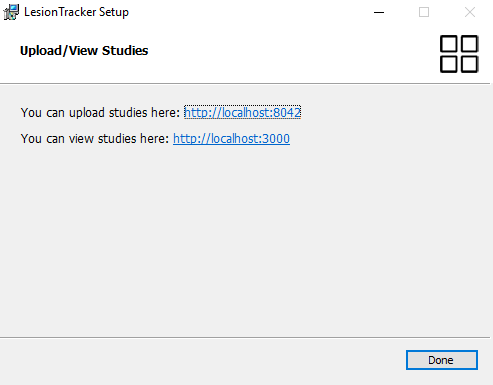
Task: Click the LesionTracker Setup title text
Action: click(76, 12)
